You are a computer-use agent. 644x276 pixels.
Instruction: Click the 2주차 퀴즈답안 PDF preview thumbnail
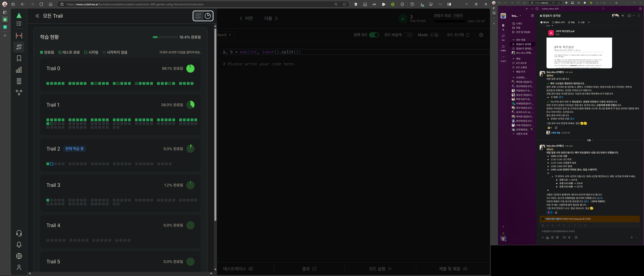pyautogui.click(x=579, y=53)
